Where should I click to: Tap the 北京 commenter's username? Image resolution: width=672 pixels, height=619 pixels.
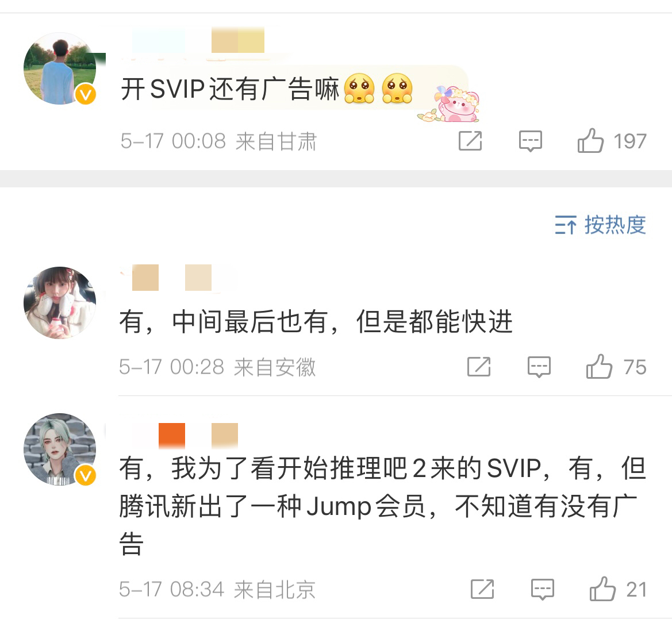(179, 436)
